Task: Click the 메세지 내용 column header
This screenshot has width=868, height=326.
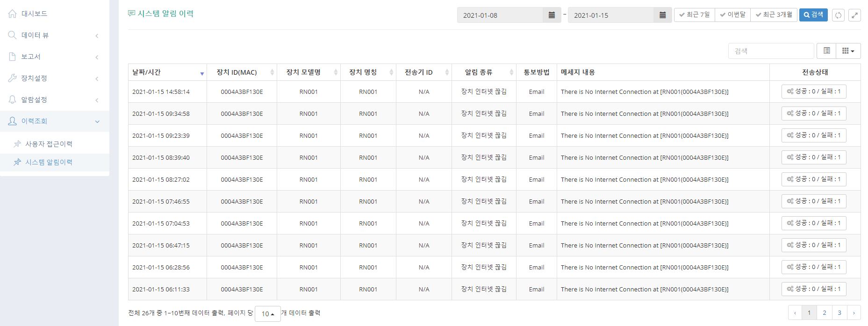Action: [663, 72]
